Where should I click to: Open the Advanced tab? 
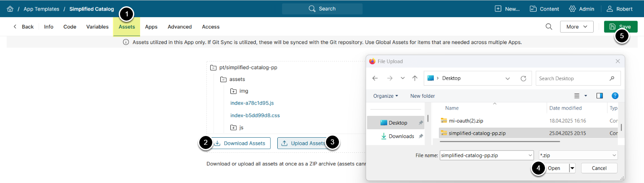click(x=180, y=27)
